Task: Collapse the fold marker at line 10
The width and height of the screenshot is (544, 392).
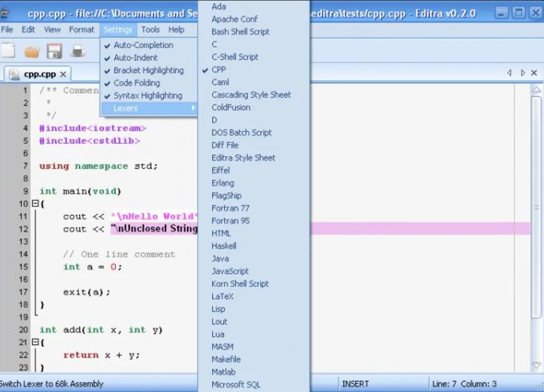Action: point(35,203)
